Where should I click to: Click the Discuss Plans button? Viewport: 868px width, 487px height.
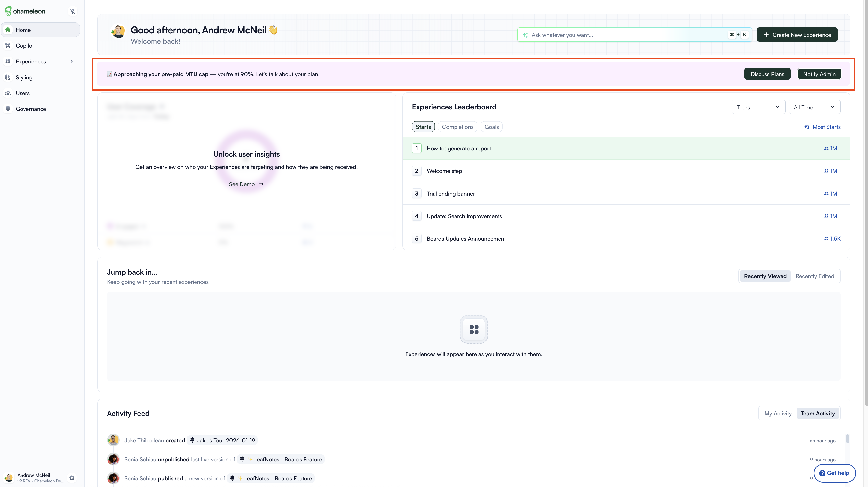pyautogui.click(x=767, y=74)
